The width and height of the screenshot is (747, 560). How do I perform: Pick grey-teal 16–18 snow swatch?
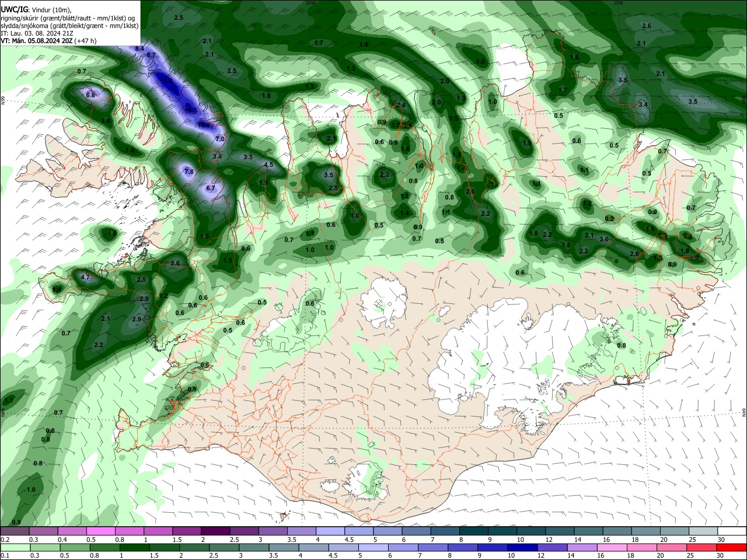(x=617, y=531)
